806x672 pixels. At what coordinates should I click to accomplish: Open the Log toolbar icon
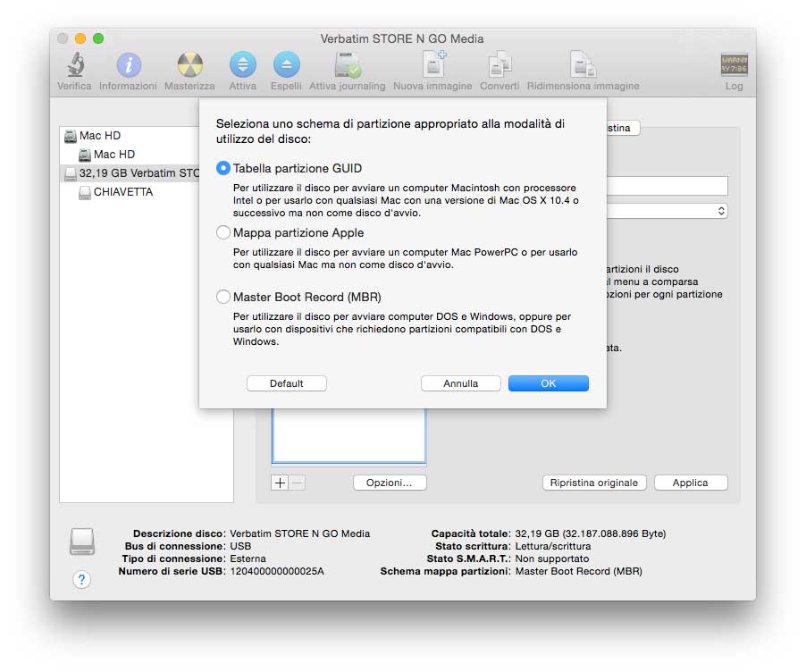734,64
